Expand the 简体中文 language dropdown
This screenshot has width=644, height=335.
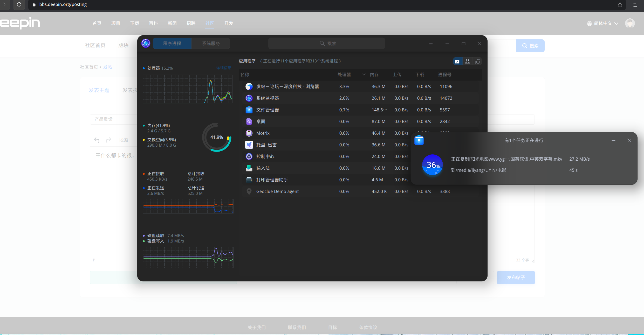[602, 23]
